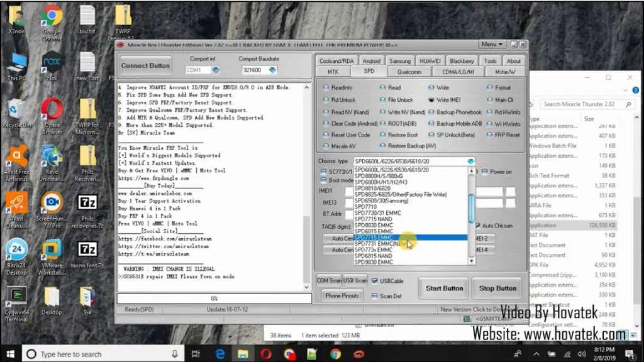Switch to the HUAWEI tab

430,61
